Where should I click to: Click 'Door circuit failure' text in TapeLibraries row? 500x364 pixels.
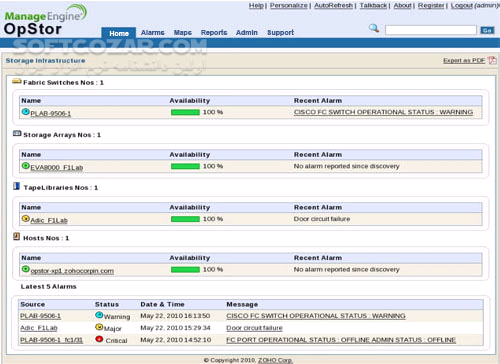click(x=322, y=219)
